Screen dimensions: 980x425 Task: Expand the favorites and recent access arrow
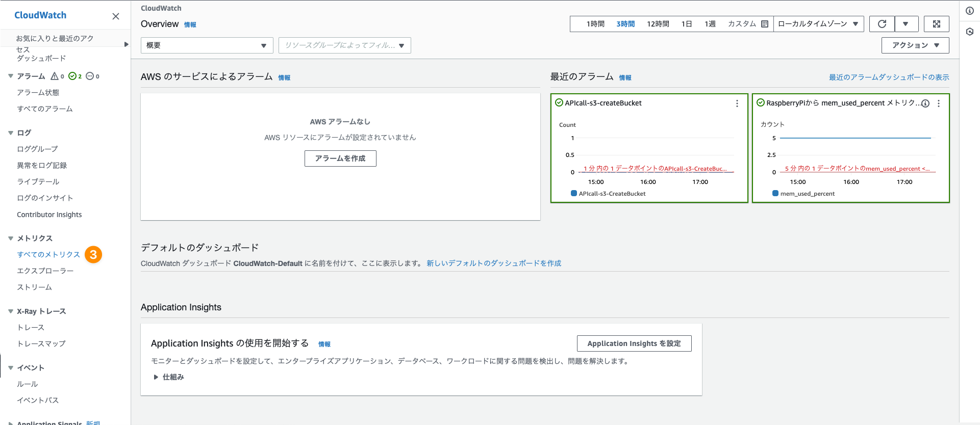(x=126, y=44)
